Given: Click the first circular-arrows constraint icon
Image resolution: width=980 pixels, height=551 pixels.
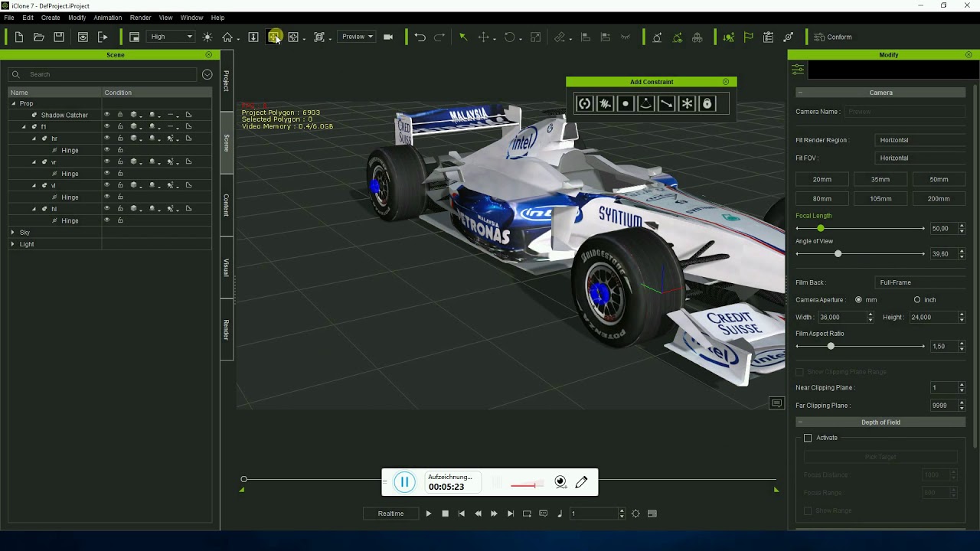Looking at the screenshot, I should click(585, 103).
